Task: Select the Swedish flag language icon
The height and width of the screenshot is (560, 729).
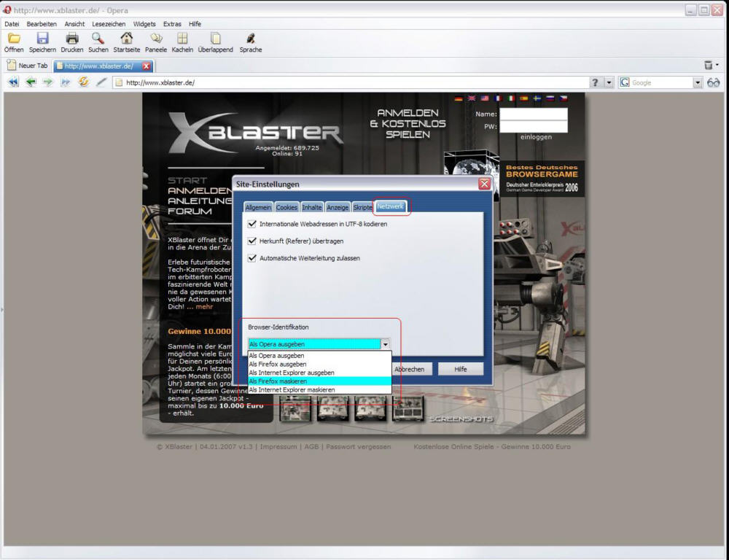Action: coord(537,98)
